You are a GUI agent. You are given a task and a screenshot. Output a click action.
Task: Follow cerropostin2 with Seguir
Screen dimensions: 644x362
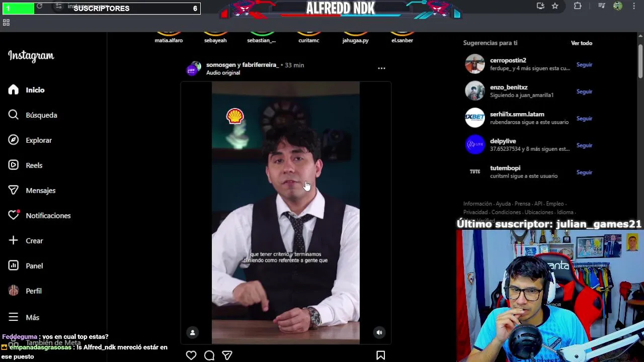pyautogui.click(x=584, y=65)
